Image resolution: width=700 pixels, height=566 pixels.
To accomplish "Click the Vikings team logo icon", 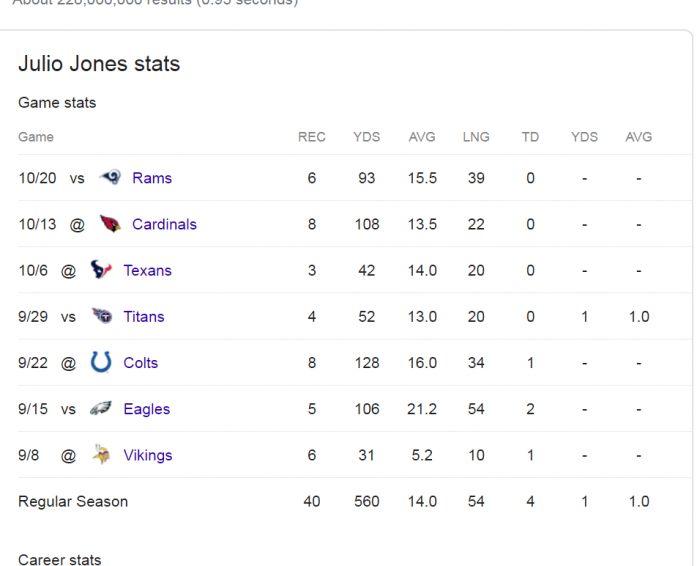I will tap(101, 455).
